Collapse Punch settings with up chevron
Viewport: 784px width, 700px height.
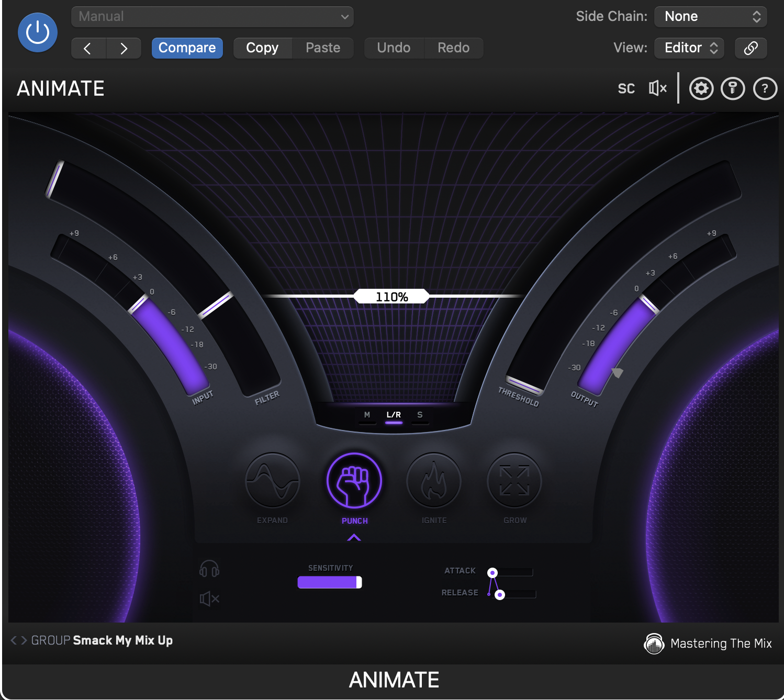tap(354, 537)
